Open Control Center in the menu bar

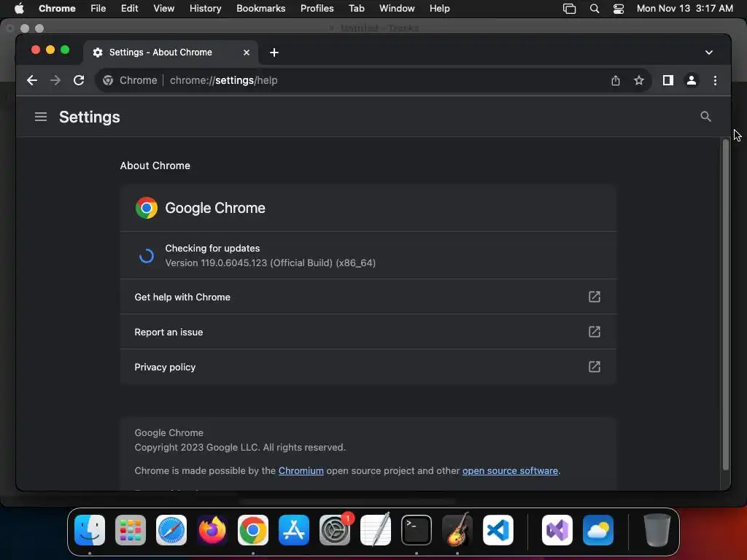coord(619,9)
